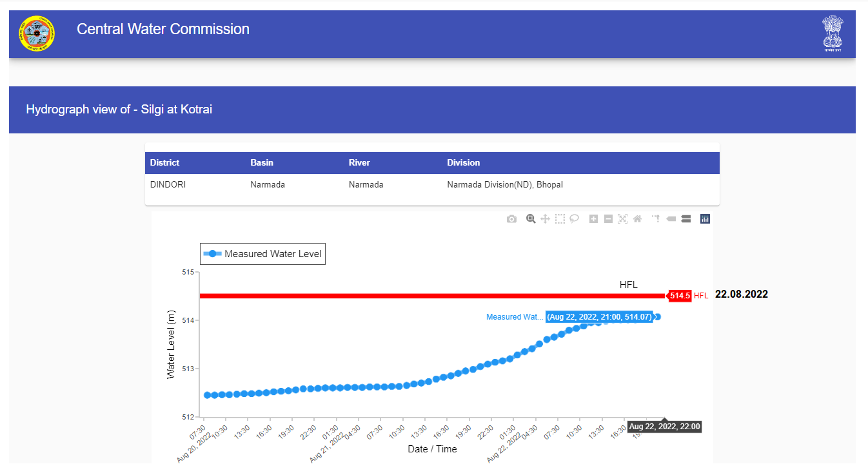Activate the Pan tool

pos(545,219)
